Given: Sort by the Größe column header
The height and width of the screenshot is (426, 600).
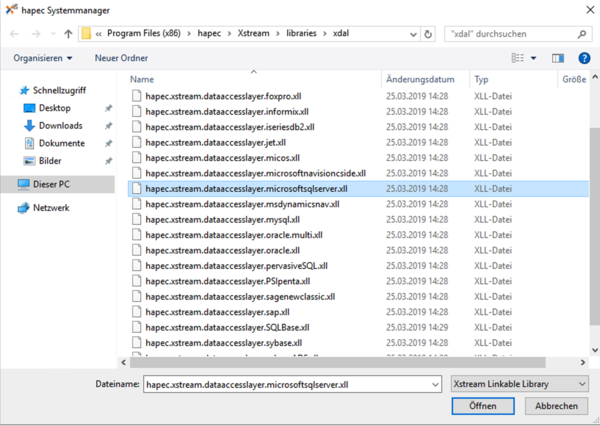Looking at the screenshot, I should pos(574,79).
